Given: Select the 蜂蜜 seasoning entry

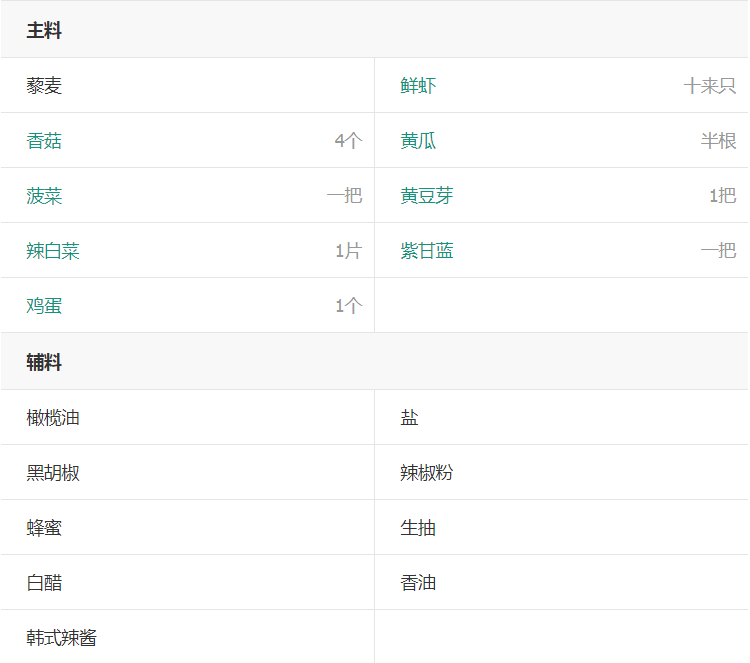Looking at the screenshot, I should 44,528.
